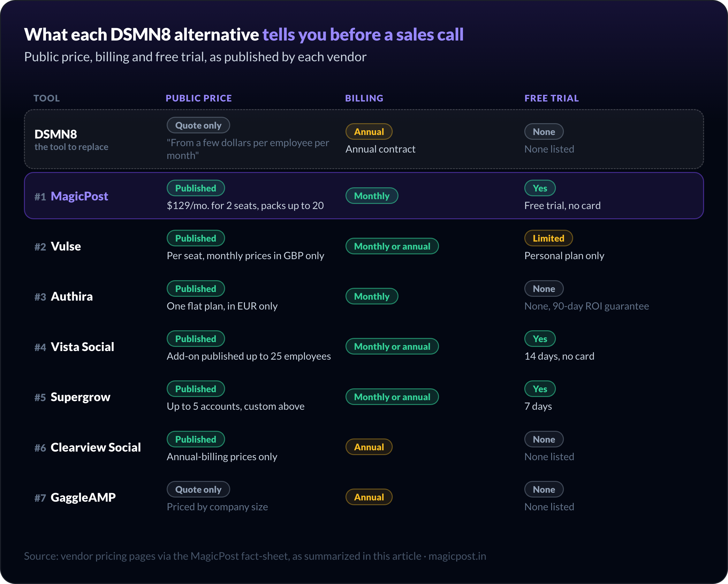Click the Published badge in Supergrow row
The height and width of the screenshot is (584, 728).
click(x=195, y=389)
